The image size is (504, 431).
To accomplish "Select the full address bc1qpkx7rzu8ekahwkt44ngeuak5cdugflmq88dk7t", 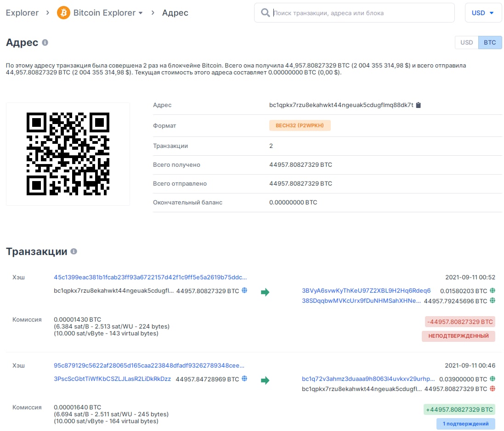I will click(x=341, y=105).
